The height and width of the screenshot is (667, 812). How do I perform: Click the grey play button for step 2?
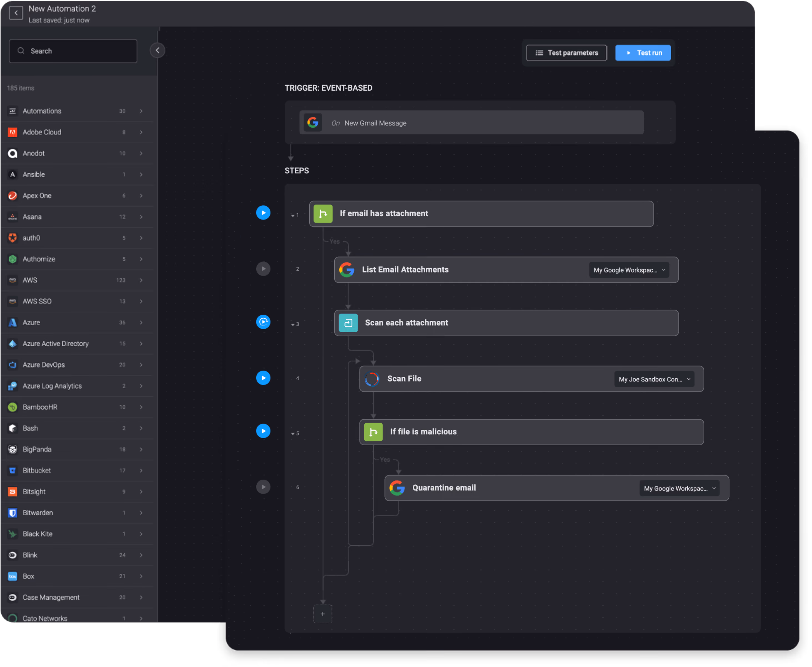pos(264,269)
